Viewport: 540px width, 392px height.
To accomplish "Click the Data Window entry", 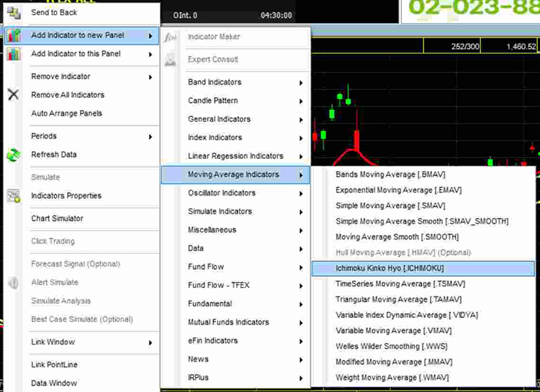I will tap(54, 383).
